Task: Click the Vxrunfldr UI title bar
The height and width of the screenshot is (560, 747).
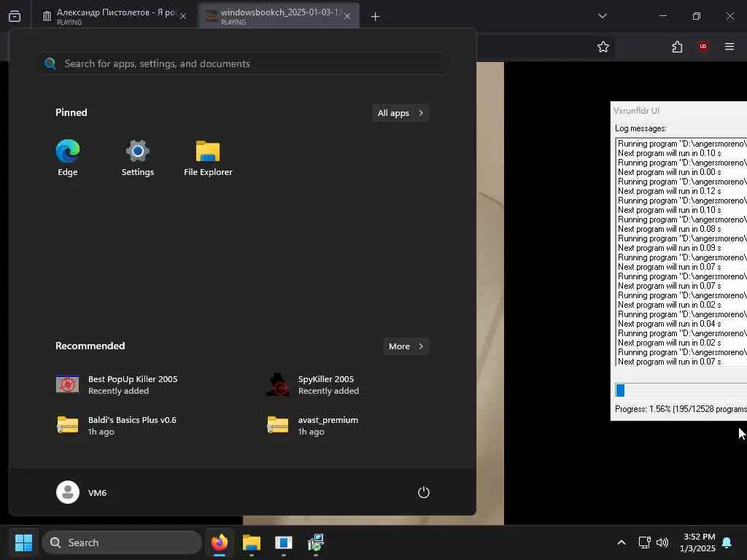Action: [679, 111]
